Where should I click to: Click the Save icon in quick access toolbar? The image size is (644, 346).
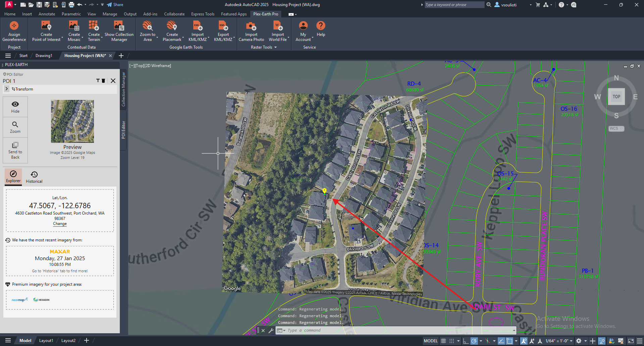pos(39,5)
